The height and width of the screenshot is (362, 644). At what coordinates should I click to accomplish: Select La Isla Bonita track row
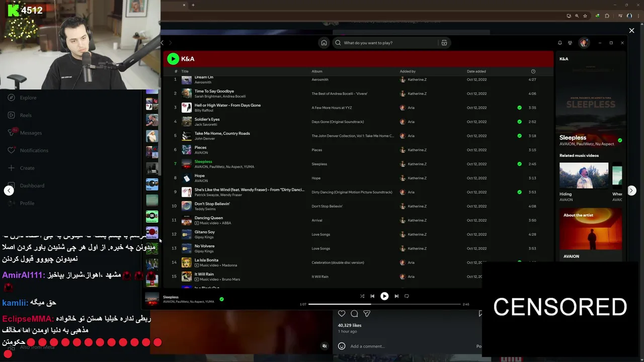357,262
